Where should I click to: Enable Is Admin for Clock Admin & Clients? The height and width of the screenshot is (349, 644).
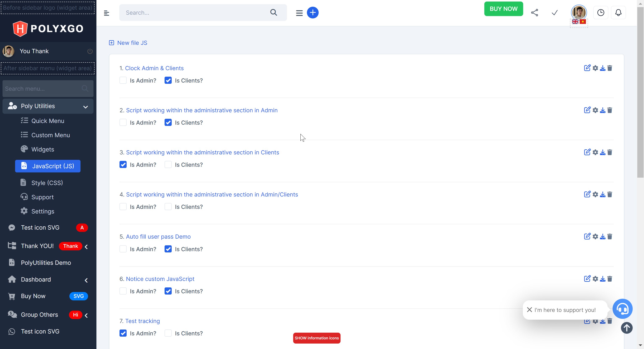pyautogui.click(x=123, y=80)
